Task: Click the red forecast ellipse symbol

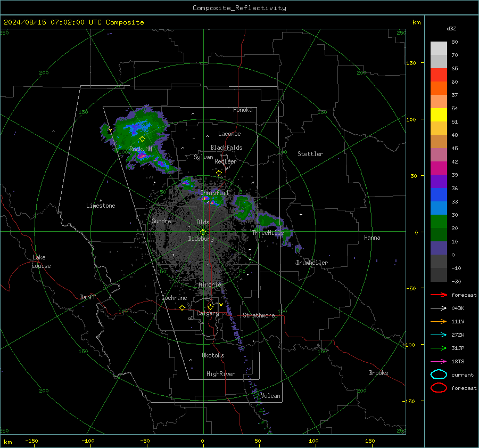Action: pyautogui.click(x=439, y=388)
